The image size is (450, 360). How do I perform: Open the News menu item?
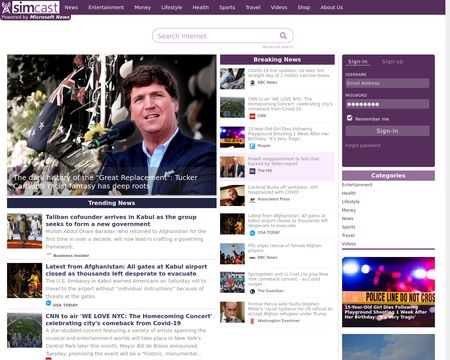(71, 7)
